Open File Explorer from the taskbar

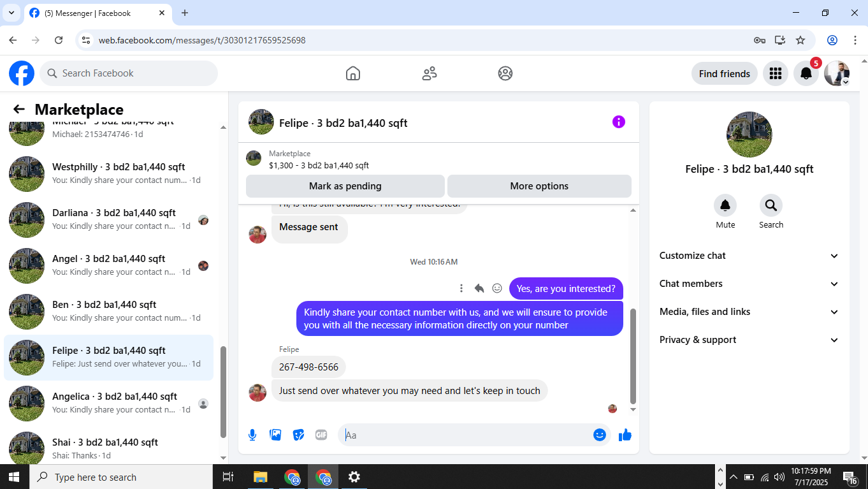click(x=260, y=477)
